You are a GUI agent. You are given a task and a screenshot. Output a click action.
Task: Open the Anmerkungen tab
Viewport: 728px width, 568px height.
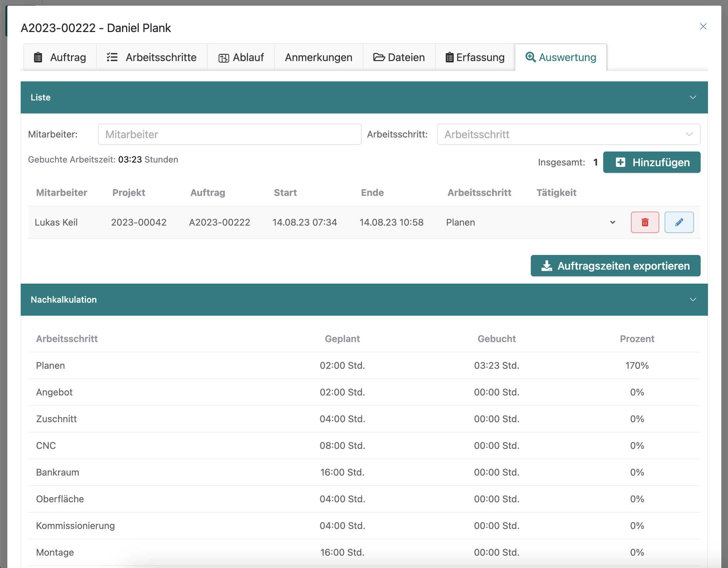[x=318, y=57]
